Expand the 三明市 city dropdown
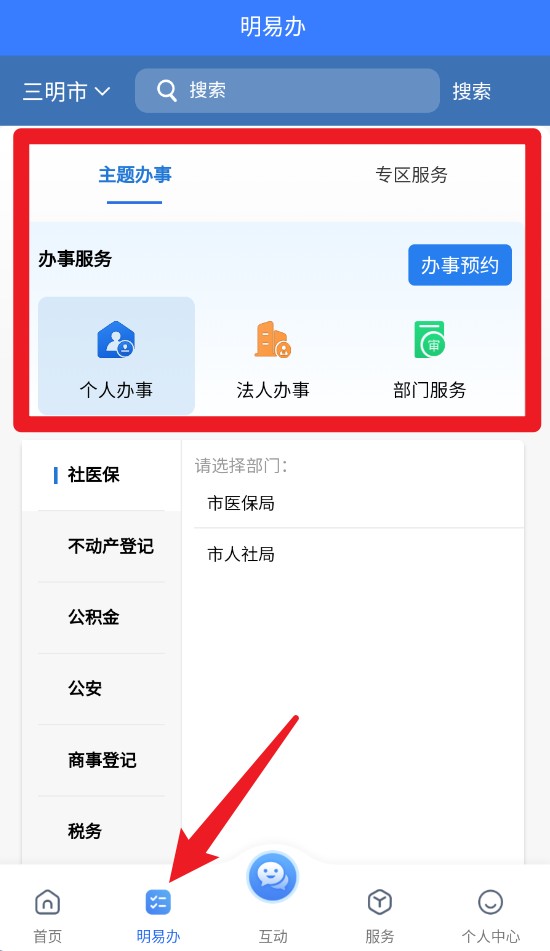 coord(67,92)
